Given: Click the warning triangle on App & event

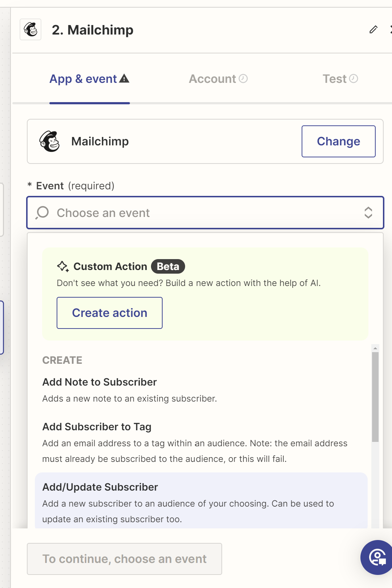Looking at the screenshot, I should tap(124, 78).
